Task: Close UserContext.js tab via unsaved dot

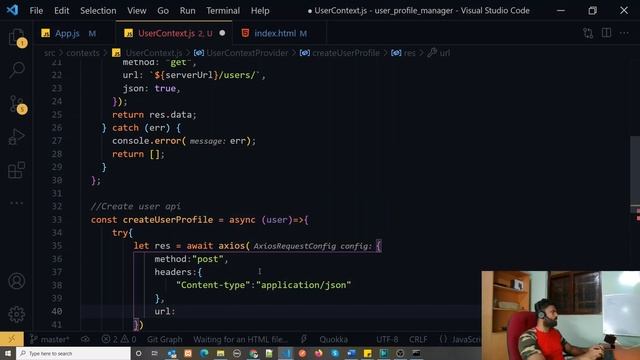Action: pyautogui.click(x=222, y=33)
